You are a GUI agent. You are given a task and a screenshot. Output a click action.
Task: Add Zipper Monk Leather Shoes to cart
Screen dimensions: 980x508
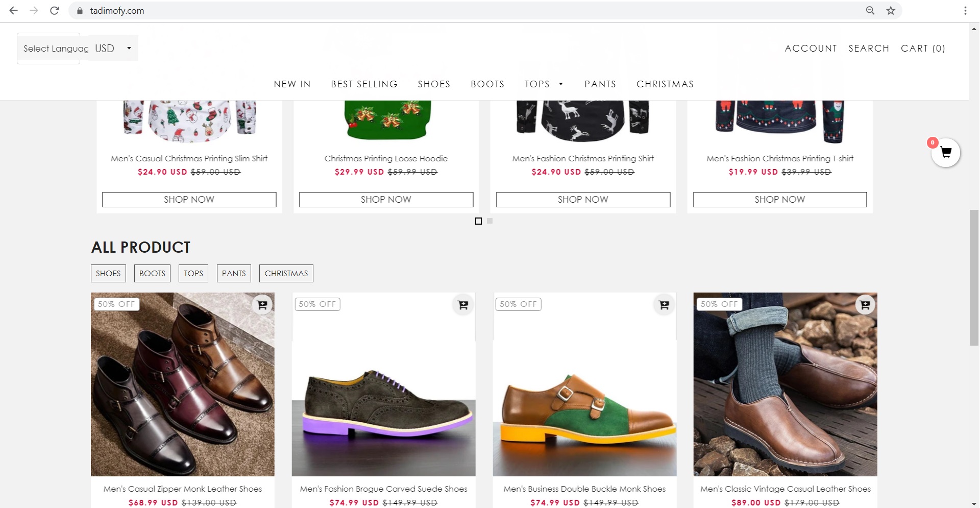click(x=262, y=305)
